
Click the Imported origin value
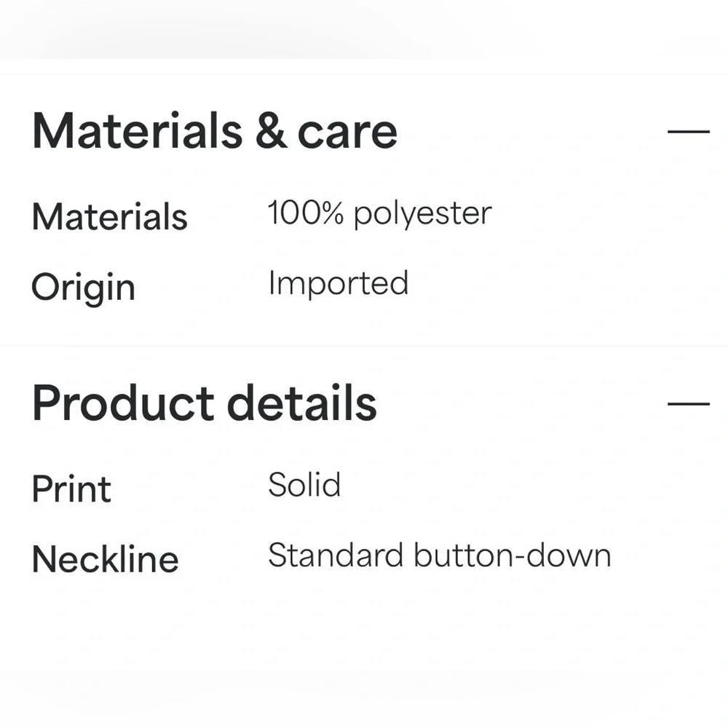pos(339,284)
